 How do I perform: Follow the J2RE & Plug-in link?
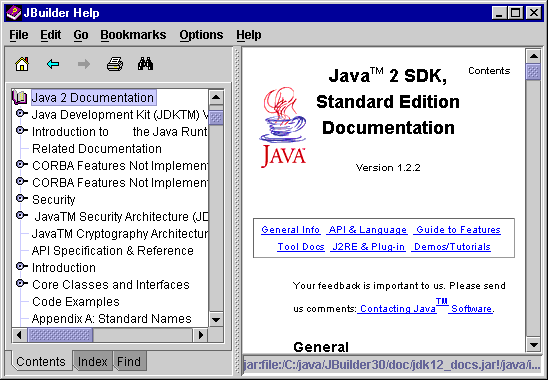coord(368,247)
